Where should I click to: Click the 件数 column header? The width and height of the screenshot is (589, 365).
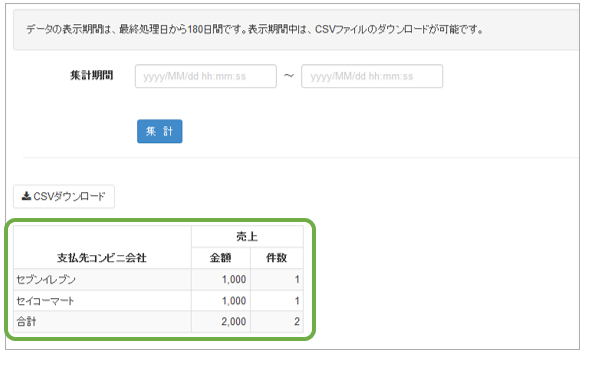[x=277, y=258]
